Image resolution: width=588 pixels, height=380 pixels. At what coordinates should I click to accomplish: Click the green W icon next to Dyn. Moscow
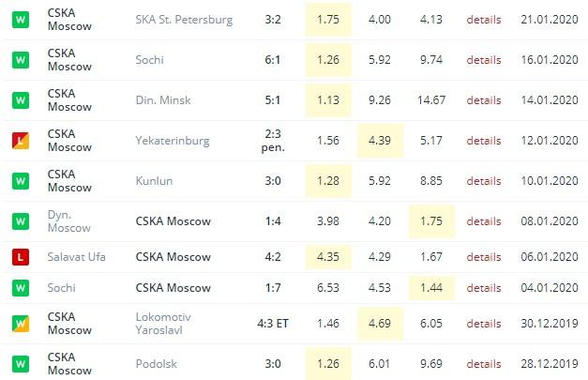[19, 221]
